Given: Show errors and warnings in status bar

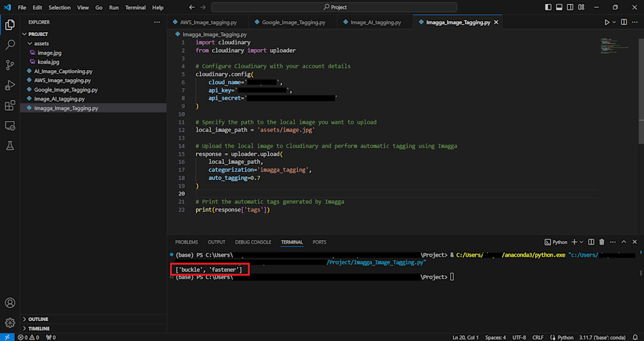Looking at the screenshot, I should pyautogui.click(x=28, y=337).
